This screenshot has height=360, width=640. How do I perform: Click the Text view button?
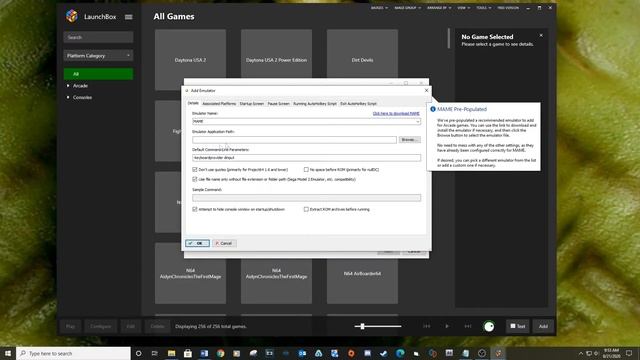518,326
